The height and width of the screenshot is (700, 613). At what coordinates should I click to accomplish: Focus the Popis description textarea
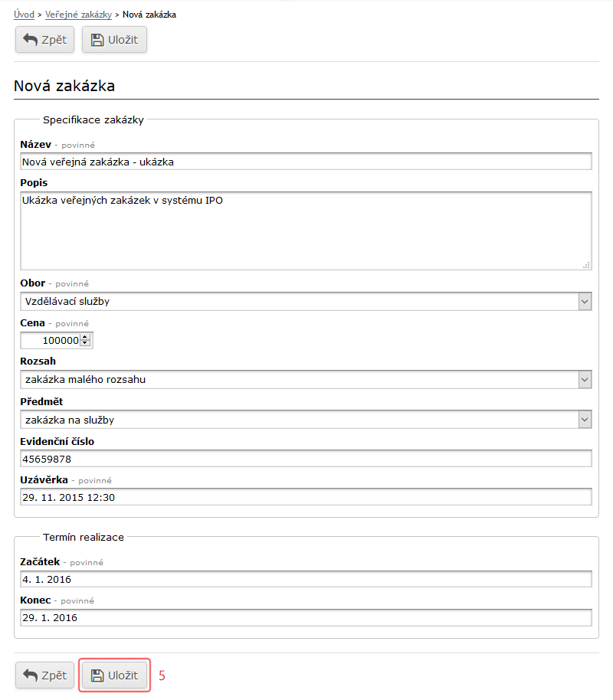[x=306, y=231]
